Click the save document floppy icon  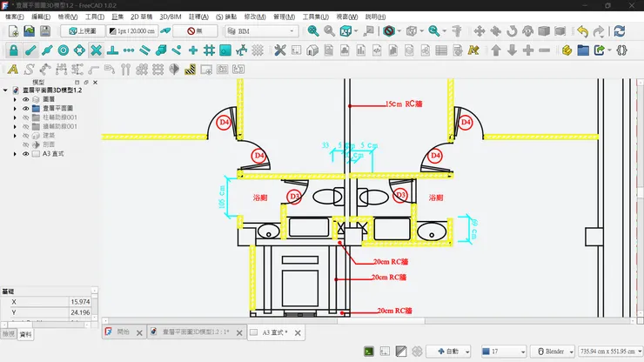coord(45,30)
